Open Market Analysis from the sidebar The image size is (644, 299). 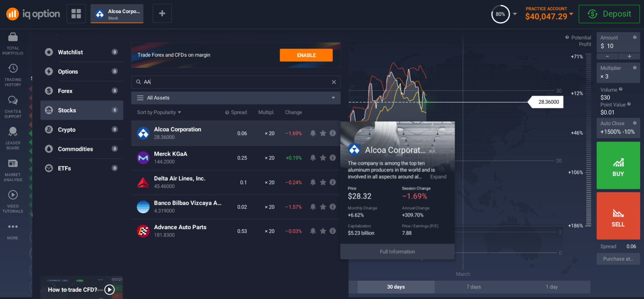[13, 170]
